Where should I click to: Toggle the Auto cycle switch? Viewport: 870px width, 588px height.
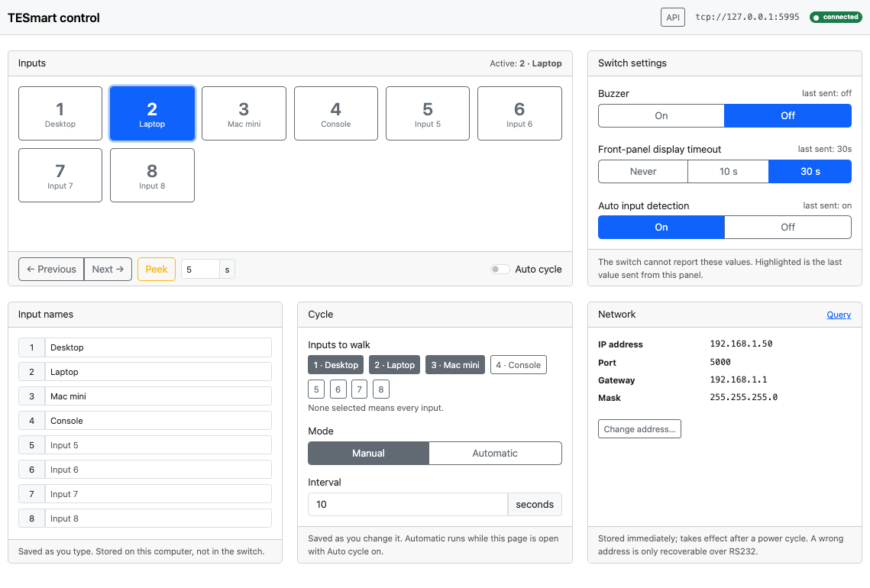[500, 269]
